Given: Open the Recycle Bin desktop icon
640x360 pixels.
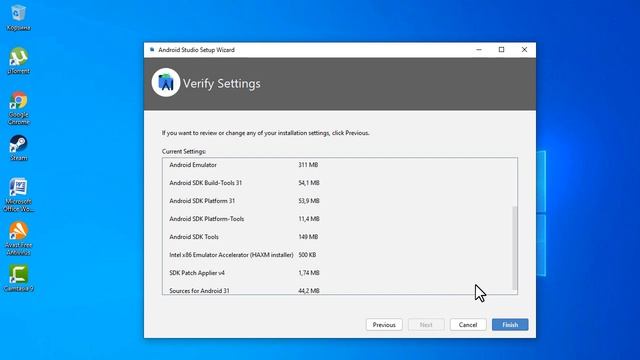Looking at the screenshot, I should (x=18, y=18).
